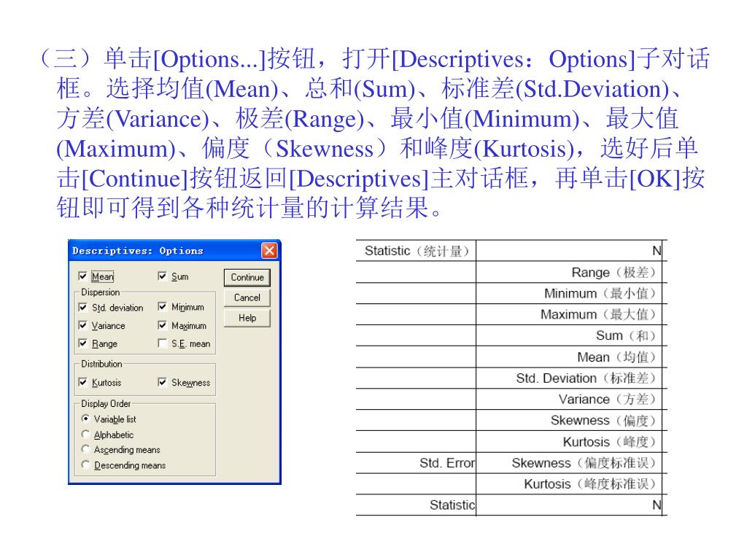Click the Maximum（最大值） table cell
This screenshot has height=560, width=747.
coord(569,314)
